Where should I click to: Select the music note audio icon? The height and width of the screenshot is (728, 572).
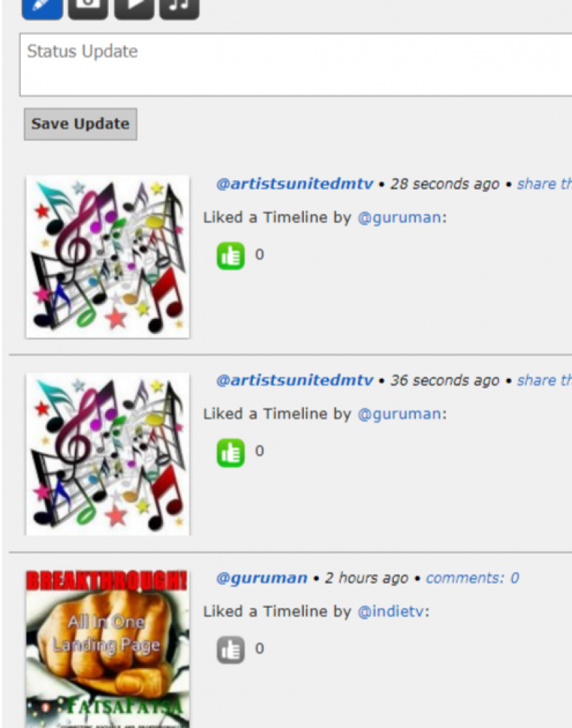tap(179, 7)
